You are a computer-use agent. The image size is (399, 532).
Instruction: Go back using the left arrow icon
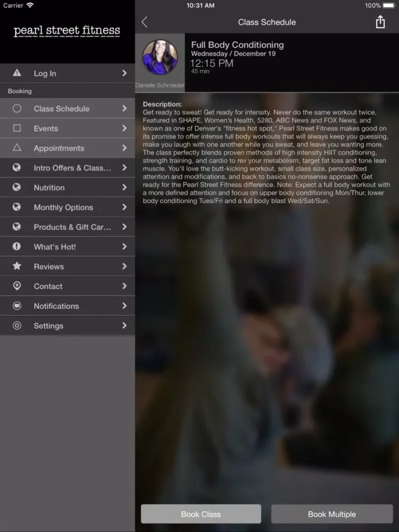(145, 22)
